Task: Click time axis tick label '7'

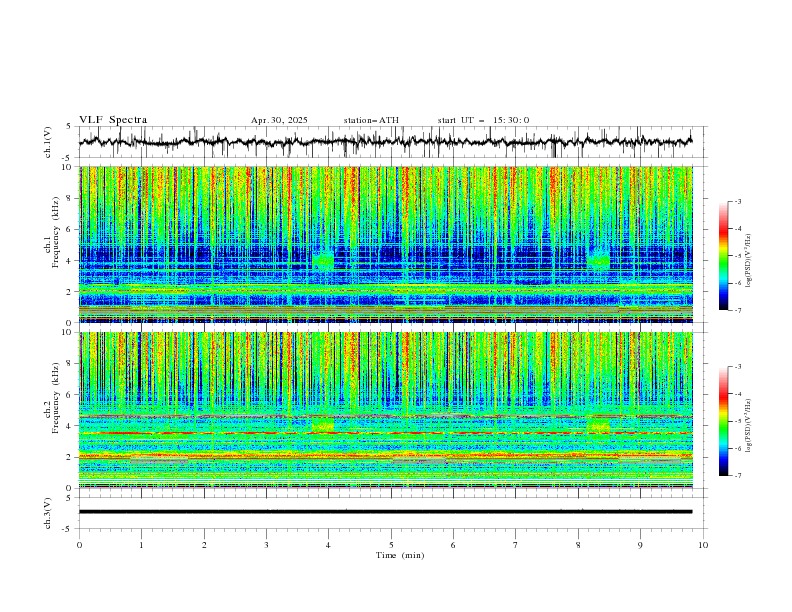Action: pyautogui.click(x=516, y=545)
